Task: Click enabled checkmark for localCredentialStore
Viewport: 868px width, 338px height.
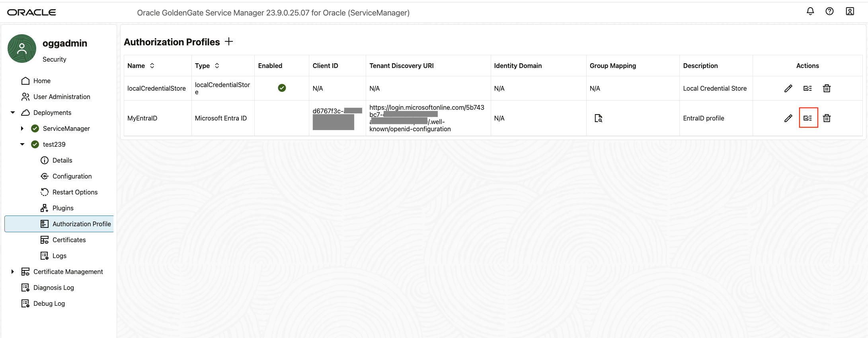Action: coord(282,88)
